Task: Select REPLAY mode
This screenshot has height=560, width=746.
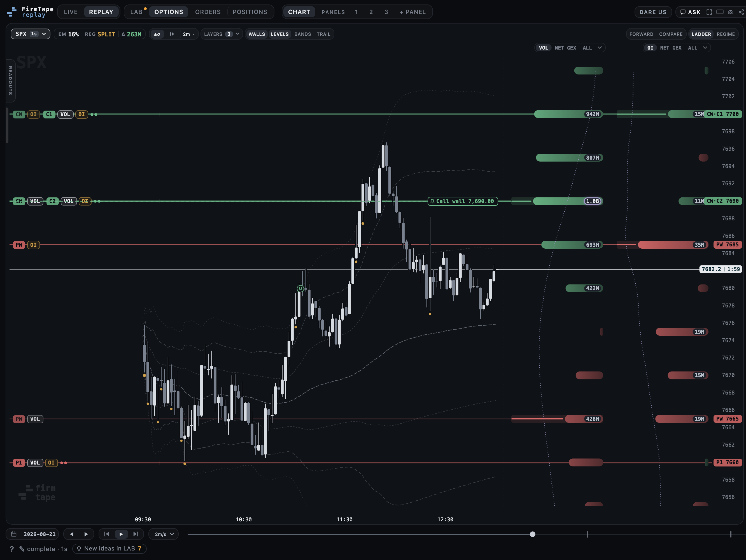Action: click(x=101, y=12)
